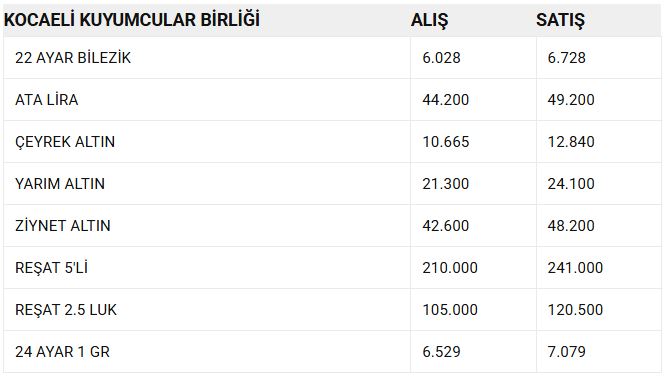Click the 7.079 gram selling price
Screen dimensions: 670x381
567,352
